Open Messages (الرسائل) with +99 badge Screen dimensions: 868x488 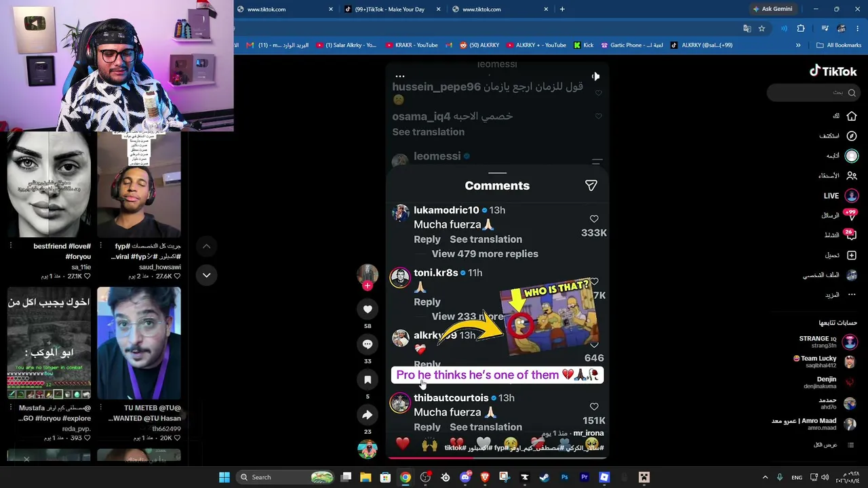[x=851, y=215]
